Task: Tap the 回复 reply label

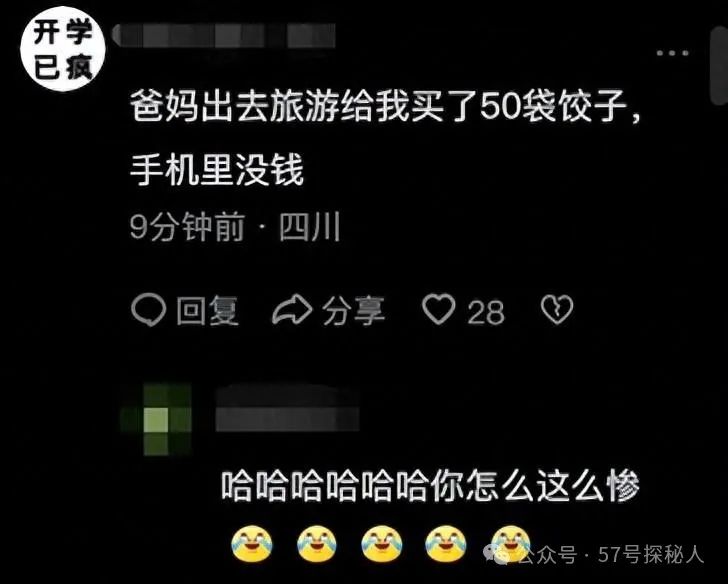Action: pyautogui.click(x=207, y=311)
